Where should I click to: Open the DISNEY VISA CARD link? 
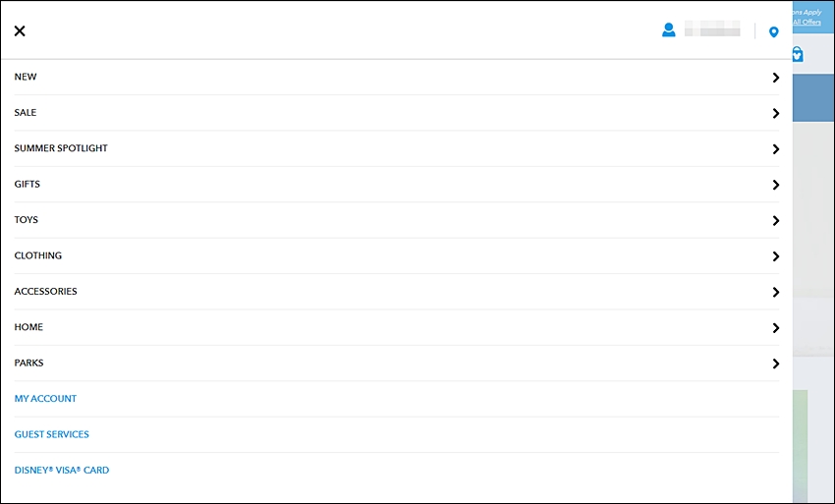[x=62, y=470]
